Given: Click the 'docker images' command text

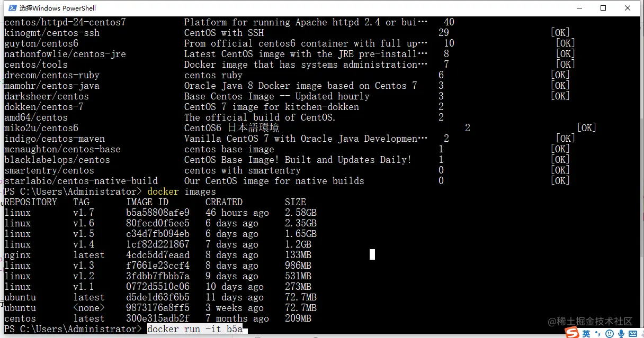Looking at the screenshot, I should coord(182,191).
